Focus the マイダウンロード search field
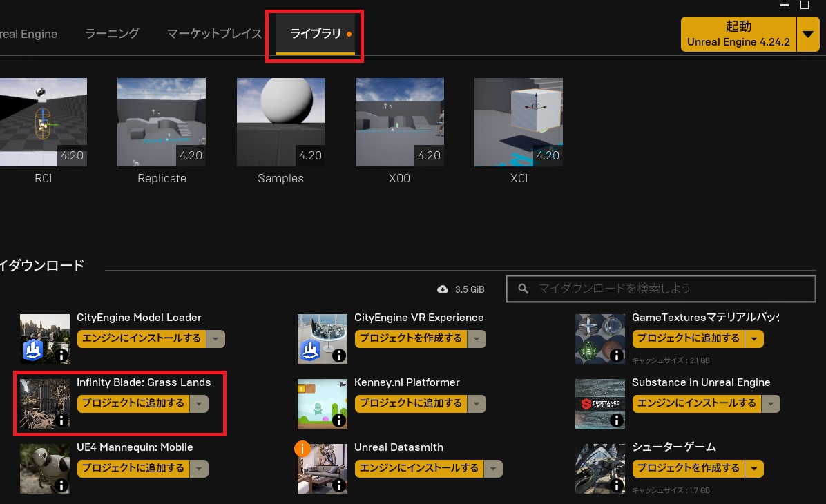The height and width of the screenshot is (504, 826). tap(660, 289)
